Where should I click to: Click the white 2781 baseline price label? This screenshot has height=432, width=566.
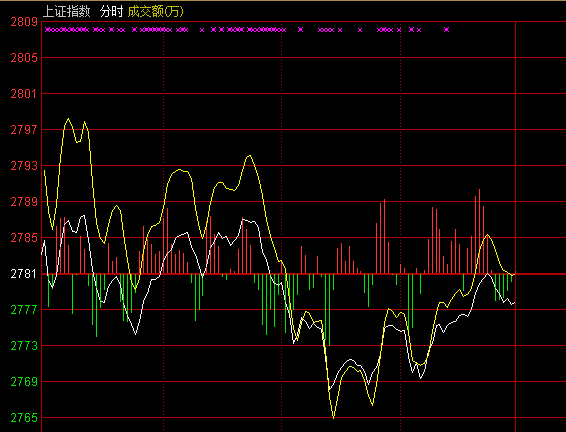[x=24, y=274]
